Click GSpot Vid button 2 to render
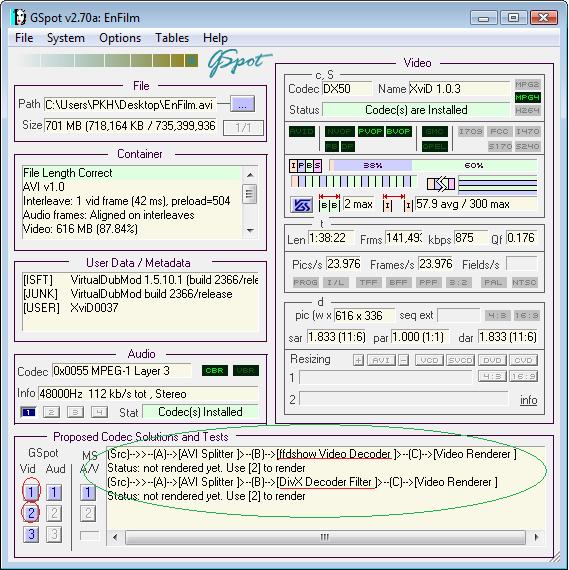The width and height of the screenshot is (569, 570). [x=31, y=513]
